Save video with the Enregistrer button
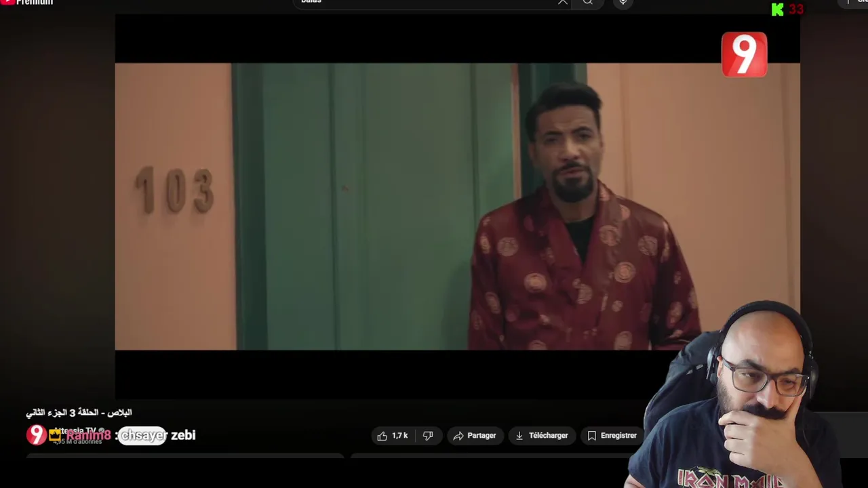 point(612,436)
